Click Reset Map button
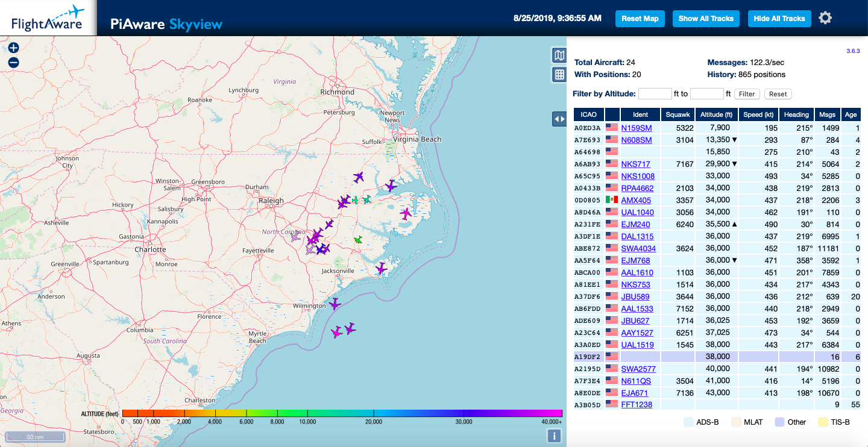This screenshot has height=447, width=868. click(x=640, y=19)
